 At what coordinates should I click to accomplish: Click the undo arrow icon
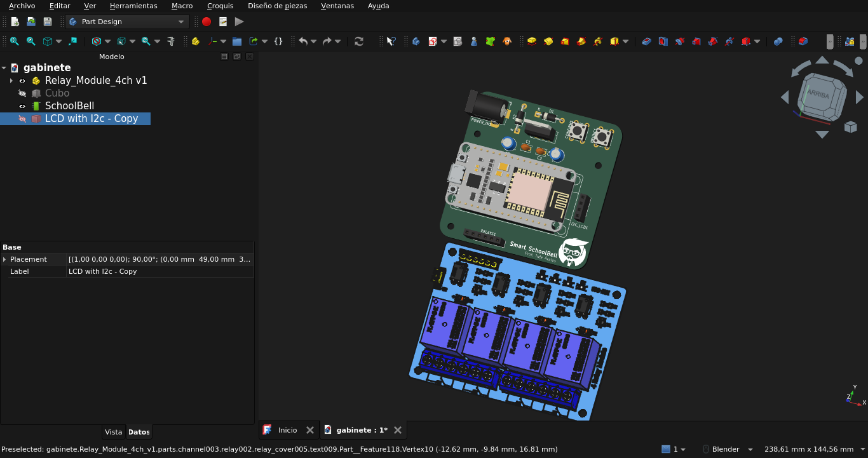(303, 41)
